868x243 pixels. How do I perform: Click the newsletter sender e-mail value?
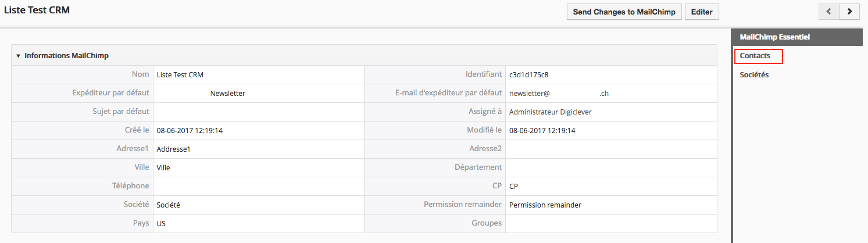[x=558, y=93]
